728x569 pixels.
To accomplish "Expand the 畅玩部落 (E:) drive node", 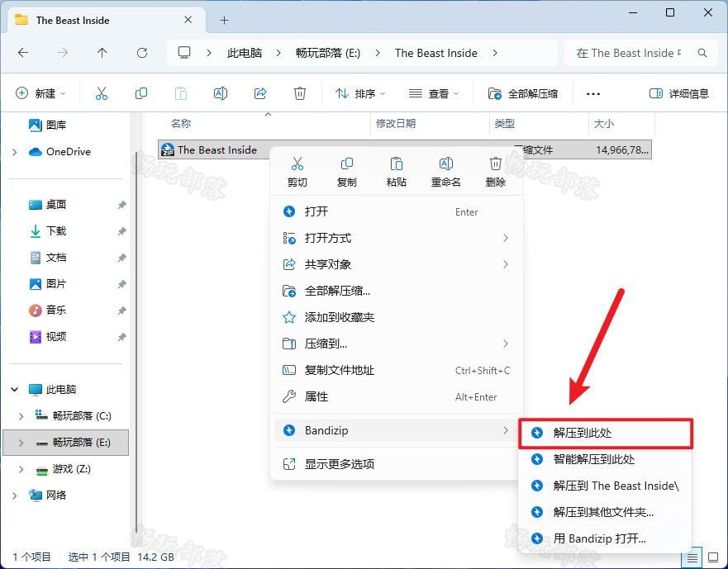I will tap(21, 443).
